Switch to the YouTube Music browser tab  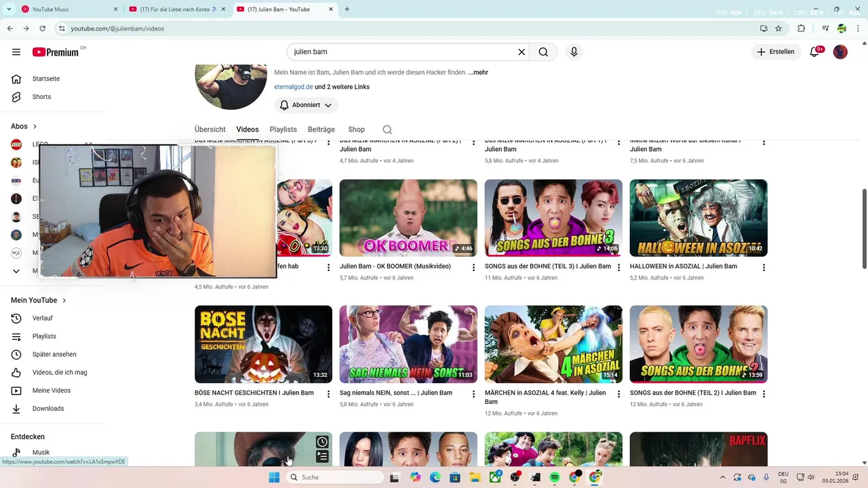70,9
